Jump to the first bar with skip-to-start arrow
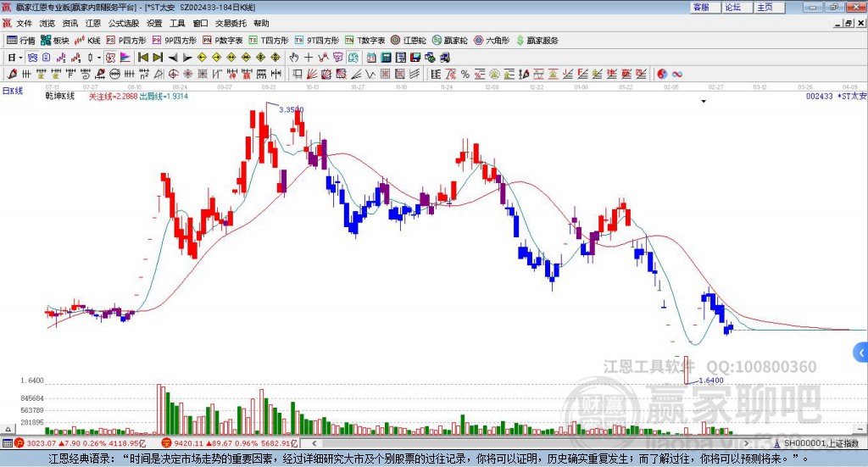This screenshot has height=467, width=868. click(143, 58)
